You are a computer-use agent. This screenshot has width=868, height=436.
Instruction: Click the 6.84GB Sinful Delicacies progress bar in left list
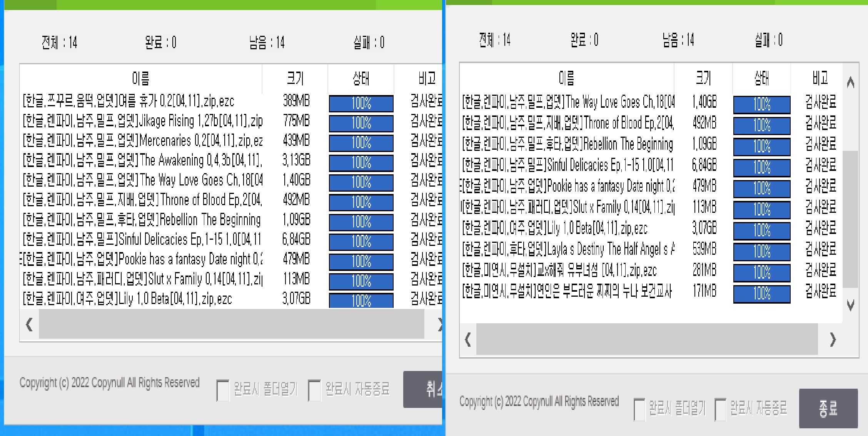pos(361,242)
